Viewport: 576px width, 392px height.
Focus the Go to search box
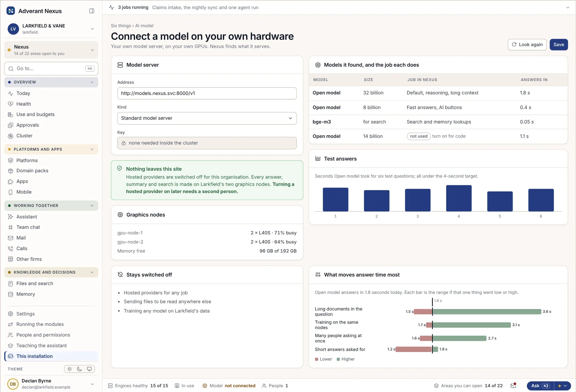coord(51,69)
